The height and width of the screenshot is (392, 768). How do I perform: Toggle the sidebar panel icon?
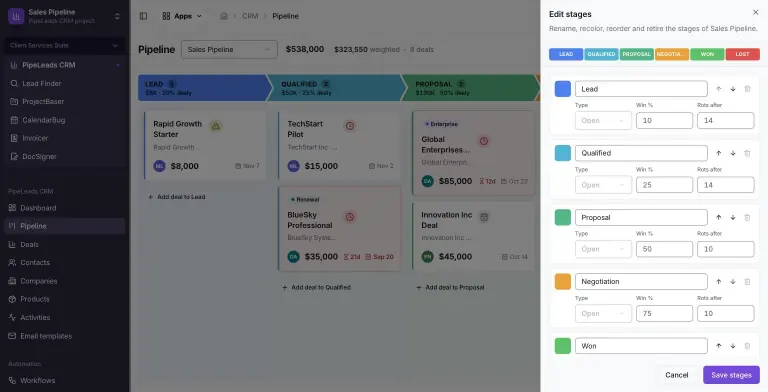pyautogui.click(x=144, y=16)
